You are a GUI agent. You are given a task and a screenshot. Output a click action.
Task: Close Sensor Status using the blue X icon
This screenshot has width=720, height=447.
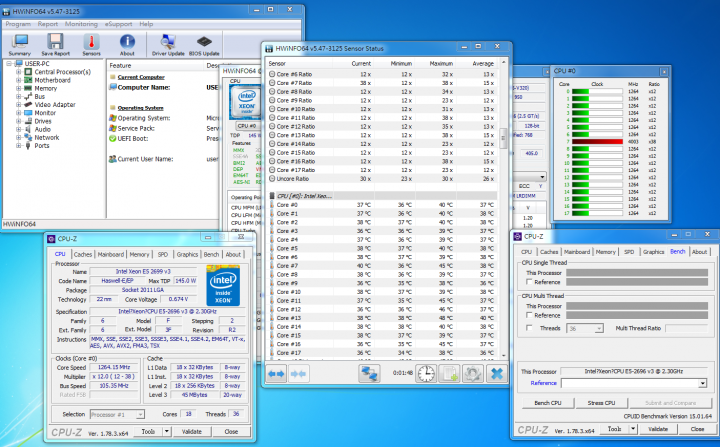point(497,373)
